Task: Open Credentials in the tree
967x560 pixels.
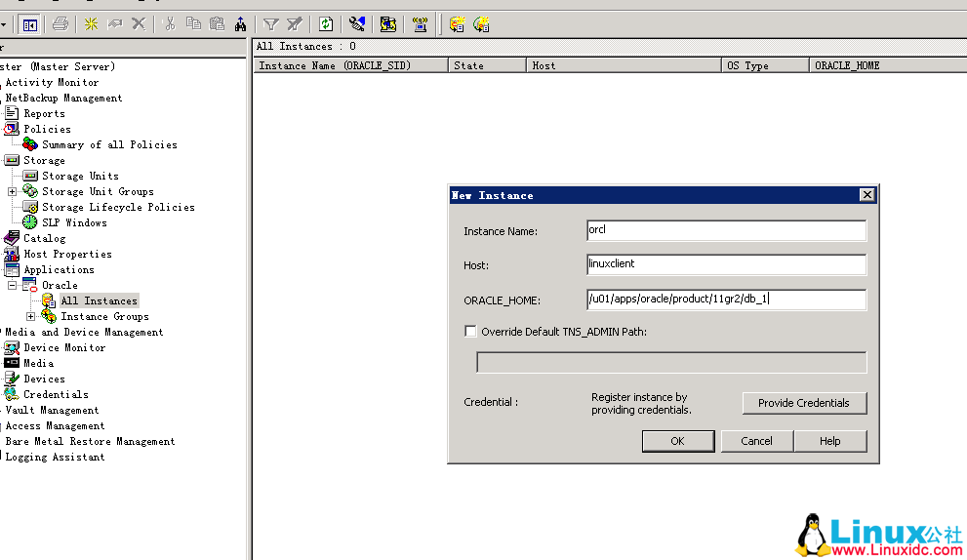Action: click(56, 395)
